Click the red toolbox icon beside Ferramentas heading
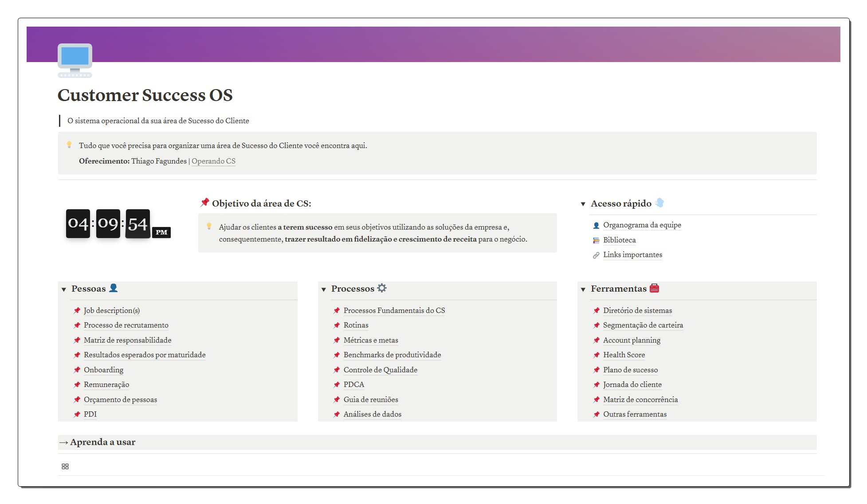This screenshot has height=504, width=867. point(655,288)
